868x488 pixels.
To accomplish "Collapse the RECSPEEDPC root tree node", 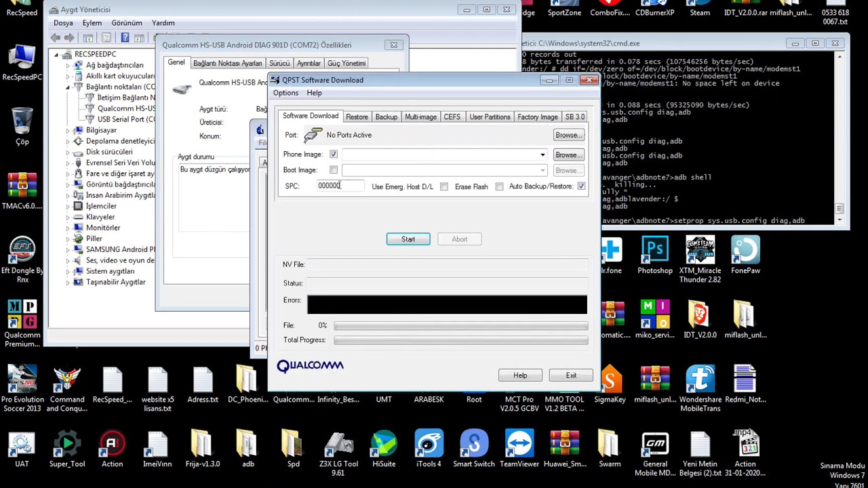I will point(57,54).
